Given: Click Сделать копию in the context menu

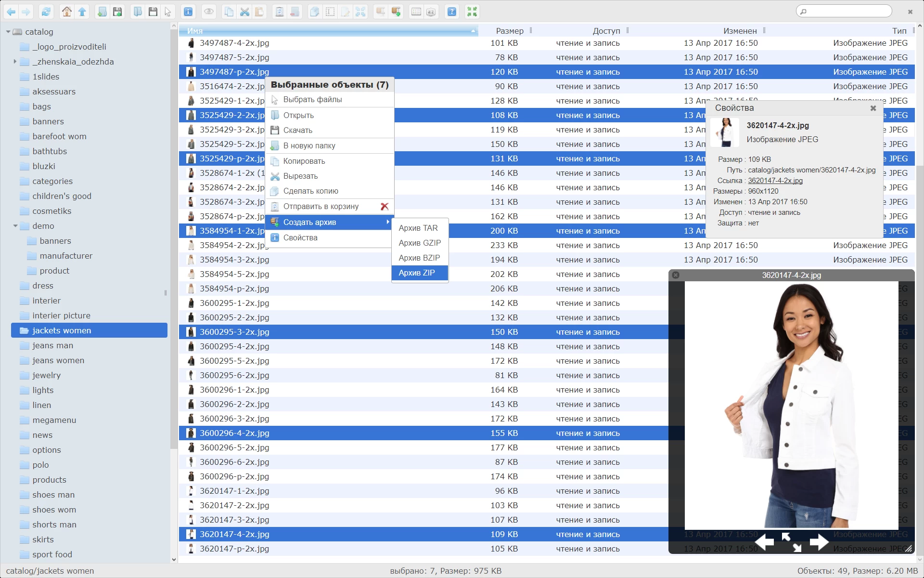Looking at the screenshot, I should point(329,191).
